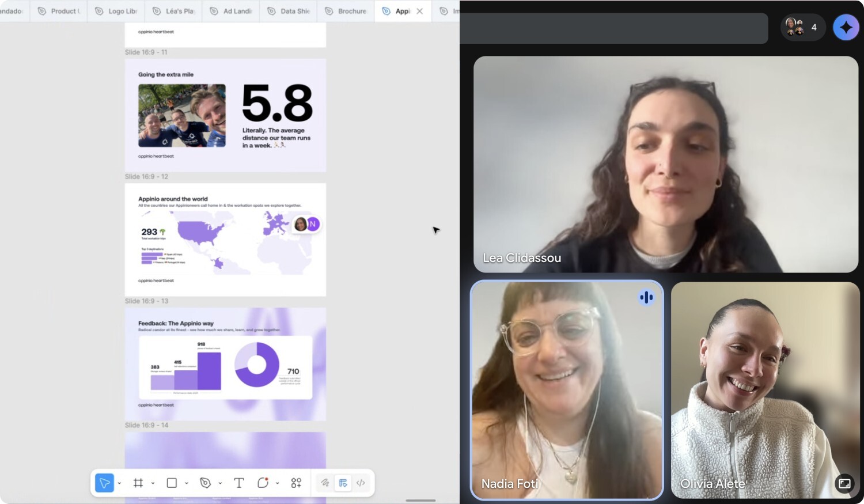The width and height of the screenshot is (864, 504).
Task: Select the Text tool
Action: coord(238,483)
